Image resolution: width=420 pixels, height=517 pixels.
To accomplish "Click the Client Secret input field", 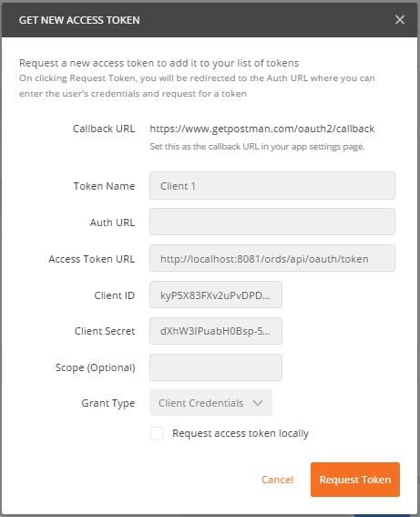I will click(216, 331).
